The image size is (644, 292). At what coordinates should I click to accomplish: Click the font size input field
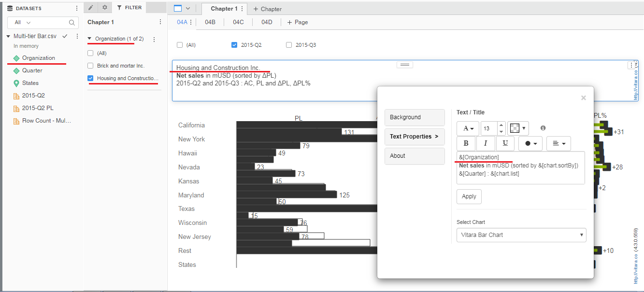click(487, 128)
